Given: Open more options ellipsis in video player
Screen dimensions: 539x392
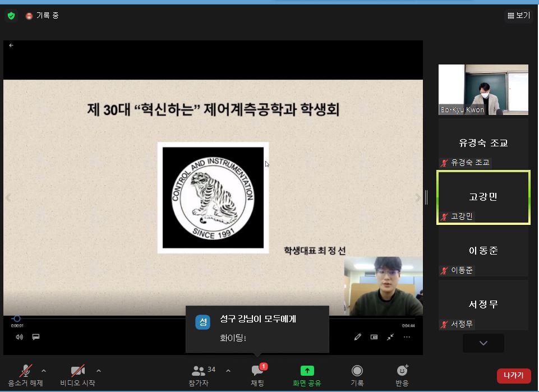Looking at the screenshot, I should [407, 337].
